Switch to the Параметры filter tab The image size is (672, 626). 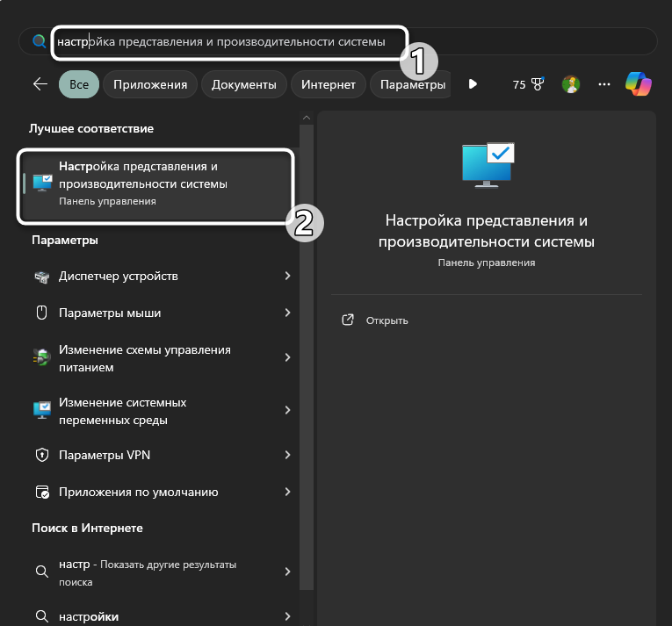pos(410,84)
